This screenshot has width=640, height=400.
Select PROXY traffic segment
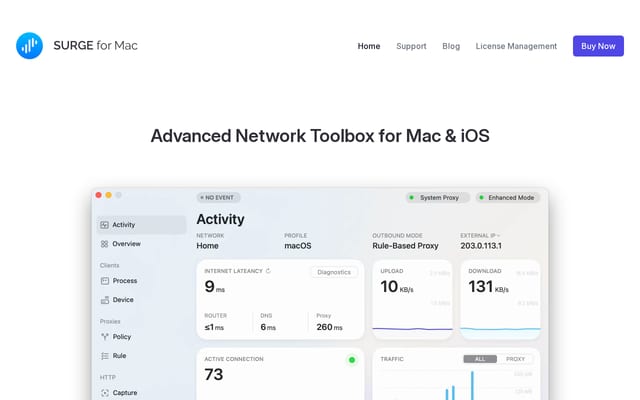[x=515, y=359]
